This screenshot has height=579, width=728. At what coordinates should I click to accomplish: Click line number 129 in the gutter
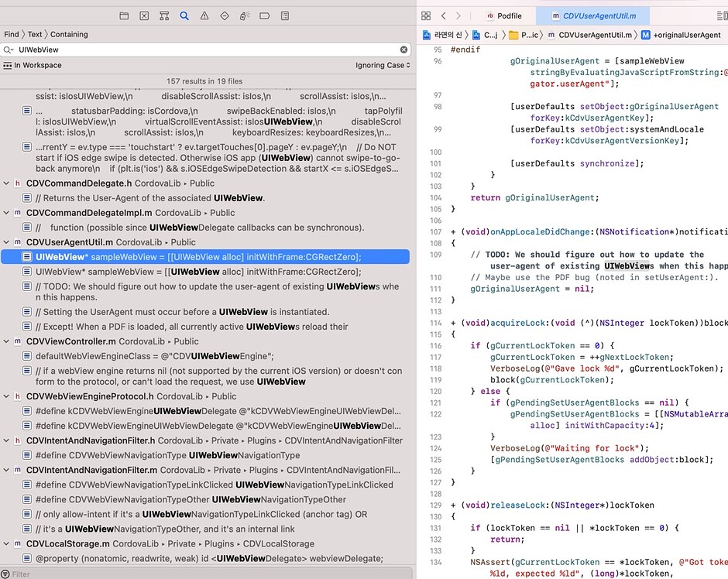pyautogui.click(x=435, y=505)
